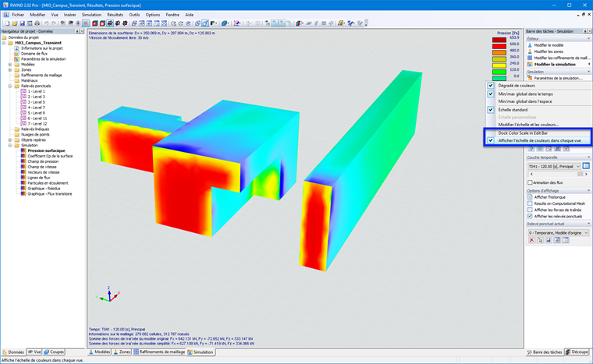Open the Découpe tab at bottom right

[x=577, y=352]
